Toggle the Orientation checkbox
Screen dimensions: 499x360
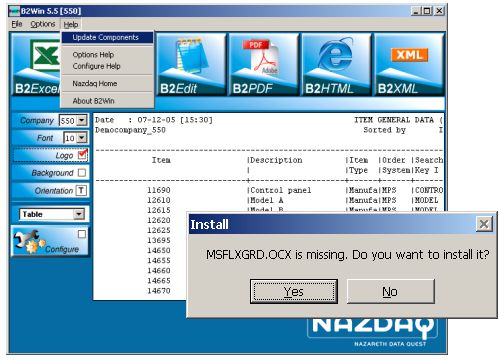(81, 190)
